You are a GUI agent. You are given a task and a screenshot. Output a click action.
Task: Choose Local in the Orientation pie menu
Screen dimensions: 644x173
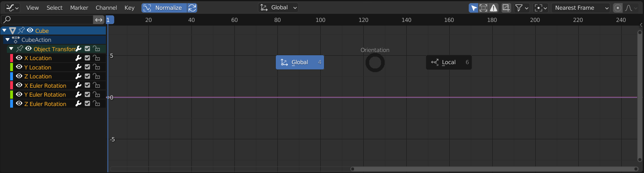pos(449,62)
